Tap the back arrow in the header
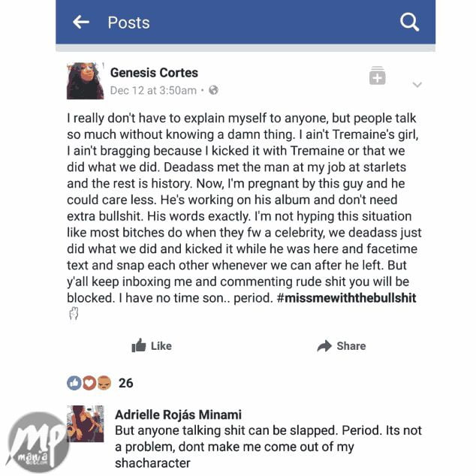Viewport: 476px width, 476px height. [x=81, y=23]
